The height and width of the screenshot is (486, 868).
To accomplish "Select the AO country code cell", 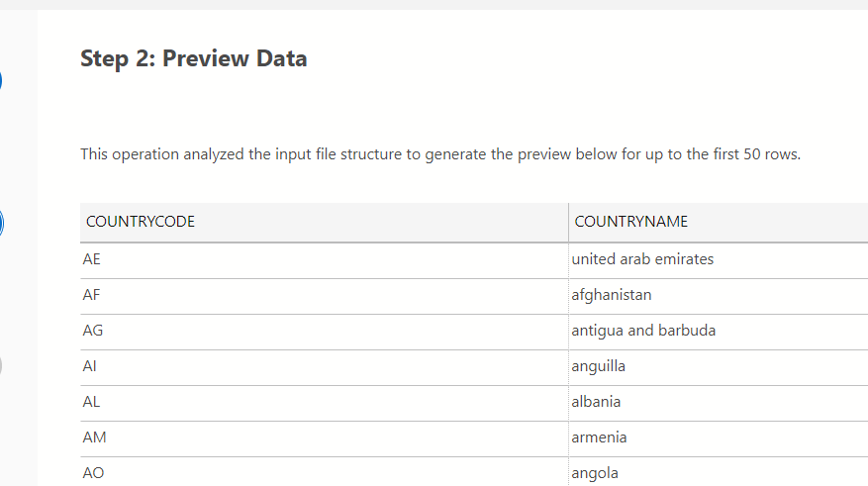I will (x=94, y=473).
